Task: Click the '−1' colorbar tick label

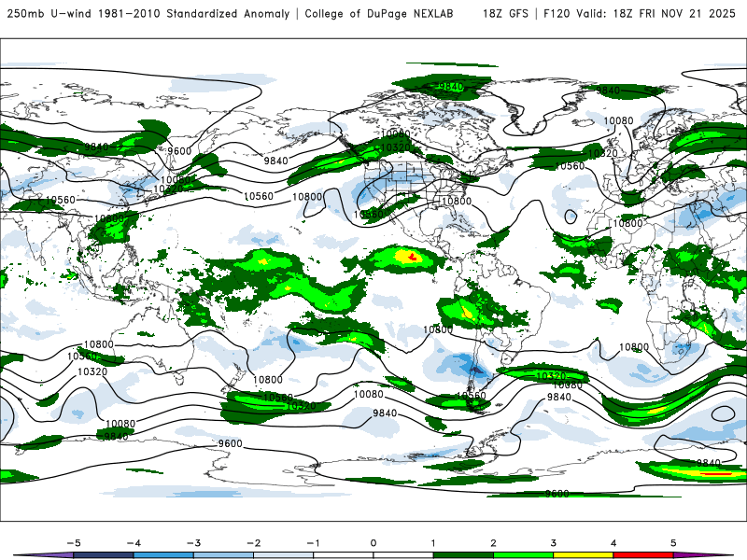Action: coord(313,543)
